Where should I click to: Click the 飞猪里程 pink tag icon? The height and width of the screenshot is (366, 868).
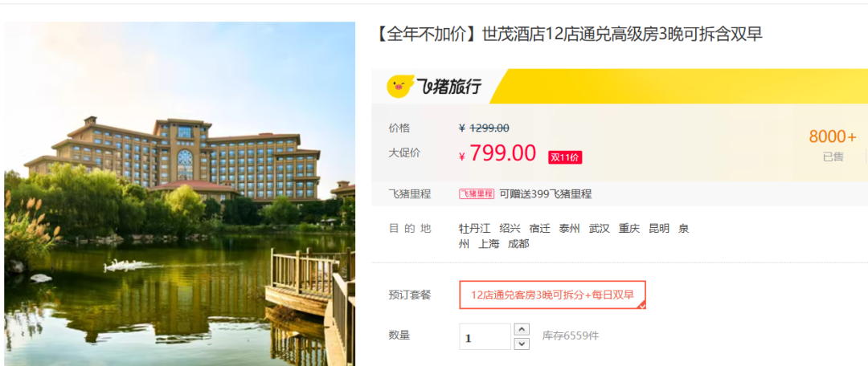tap(476, 194)
